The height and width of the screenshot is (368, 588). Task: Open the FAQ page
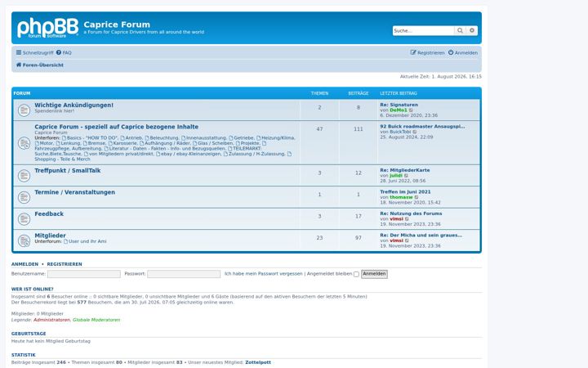point(65,53)
